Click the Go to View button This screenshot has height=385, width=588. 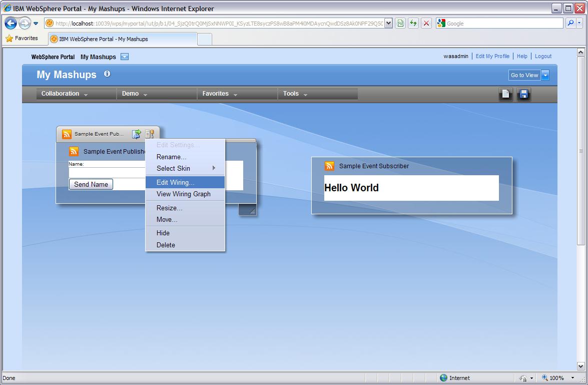524,75
